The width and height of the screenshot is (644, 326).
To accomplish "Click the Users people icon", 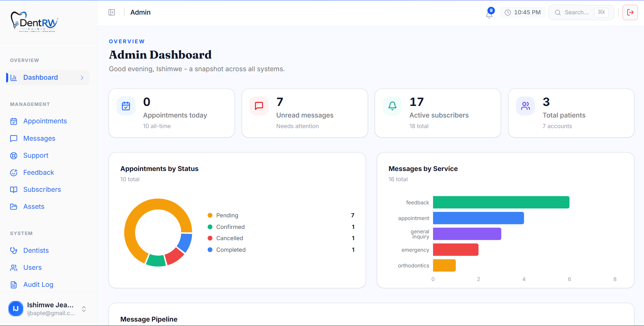I will [14, 268].
